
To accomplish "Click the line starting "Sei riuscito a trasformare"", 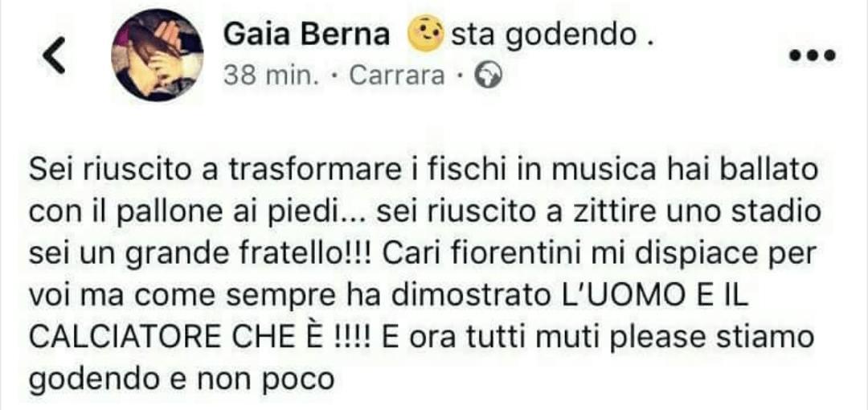I will [423, 170].
